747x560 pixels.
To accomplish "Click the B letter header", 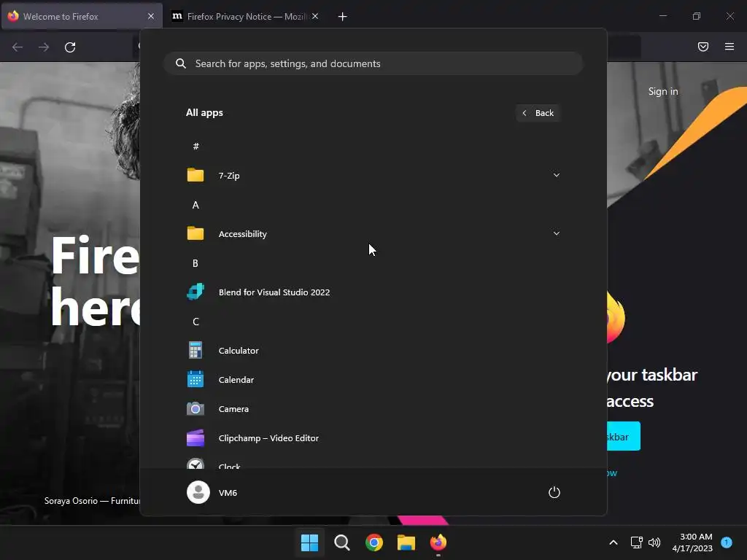I will point(196,263).
